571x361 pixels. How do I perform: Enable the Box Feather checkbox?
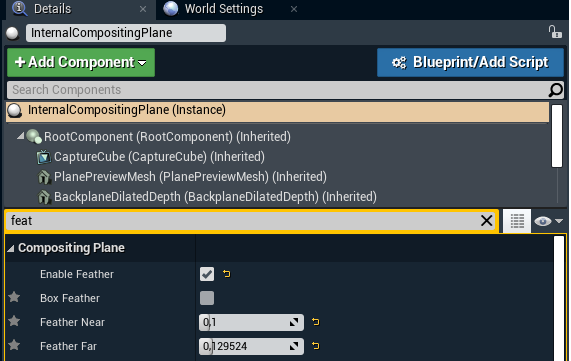coord(207,298)
